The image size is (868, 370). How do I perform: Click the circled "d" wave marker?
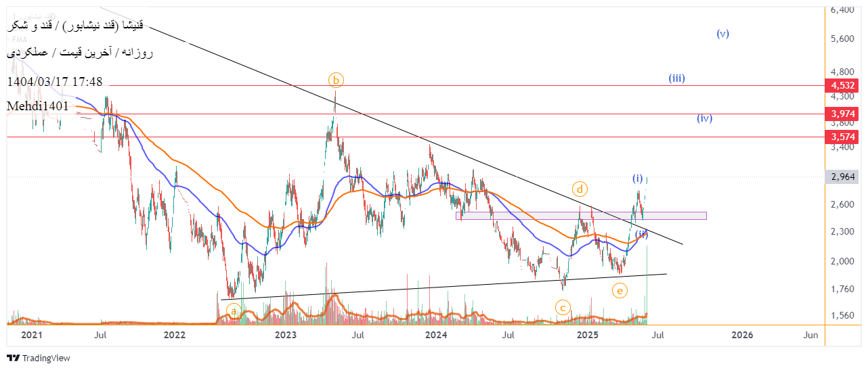pos(579,189)
